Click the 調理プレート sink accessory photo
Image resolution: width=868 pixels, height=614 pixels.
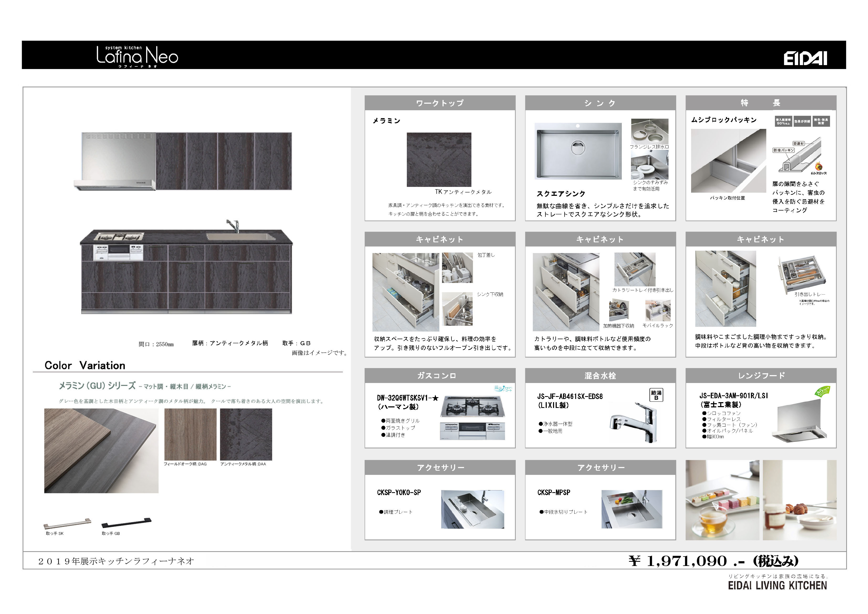(x=472, y=509)
